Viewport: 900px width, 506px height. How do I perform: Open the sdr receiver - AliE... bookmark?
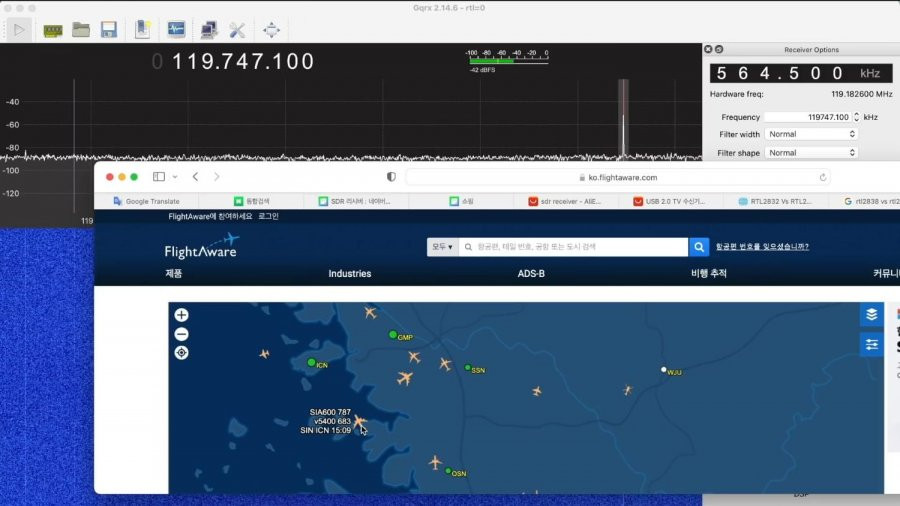tap(565, 201)
